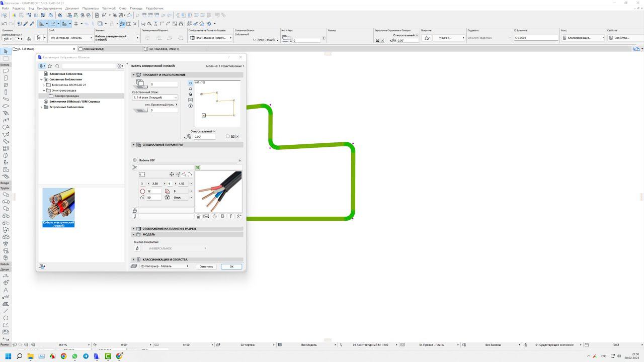Image resolution: width=644 pixels, height=362 pixels.
Task: Click the Google Plus icon below the cable picture
Action: click(x=239, y=216)
